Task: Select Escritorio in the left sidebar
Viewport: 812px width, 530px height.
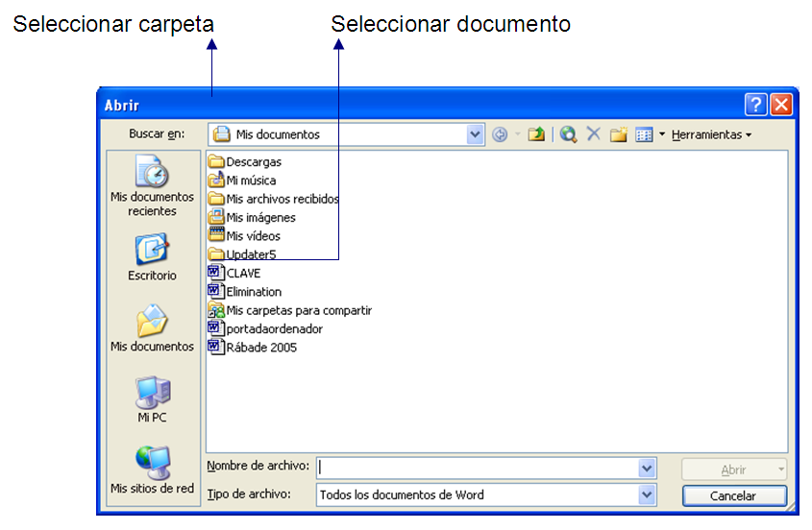Action: tap(152, 257)
